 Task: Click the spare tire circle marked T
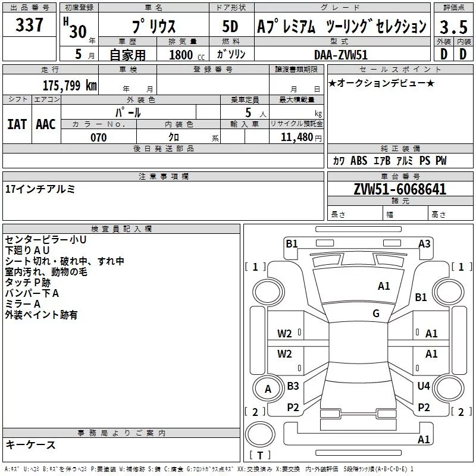coord(260,434)
